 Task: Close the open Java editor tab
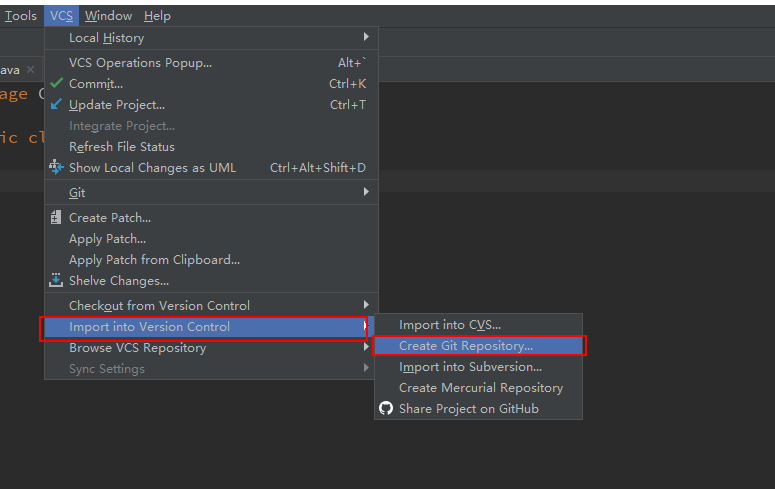click(x=30, y=70)
